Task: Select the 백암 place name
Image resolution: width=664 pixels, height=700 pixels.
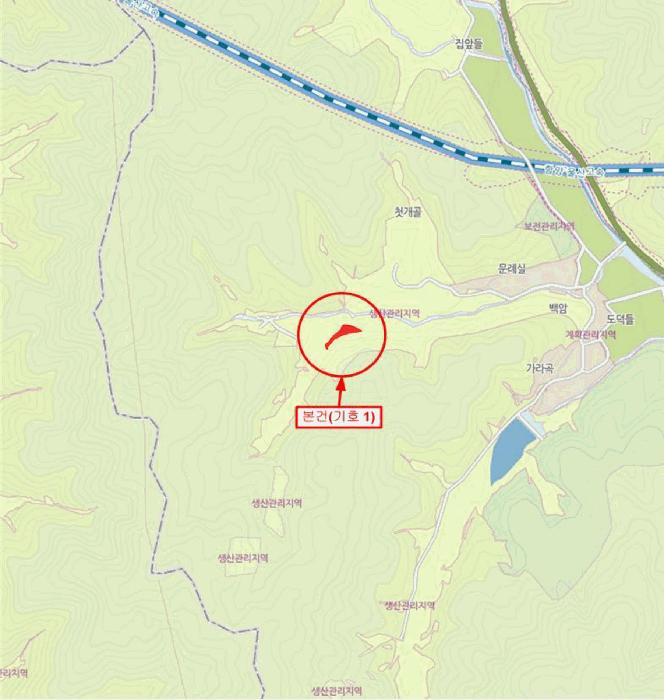Action: pos(558,308)
